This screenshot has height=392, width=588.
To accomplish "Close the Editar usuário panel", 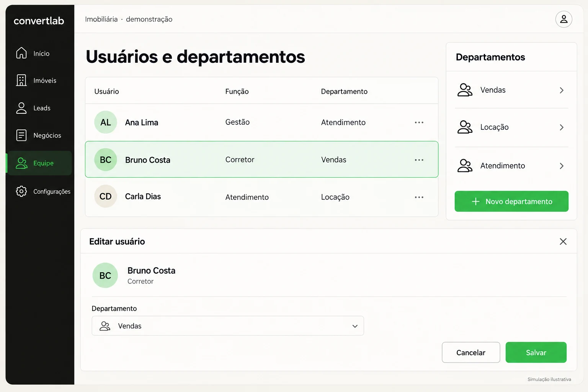I will coord(563,241).
